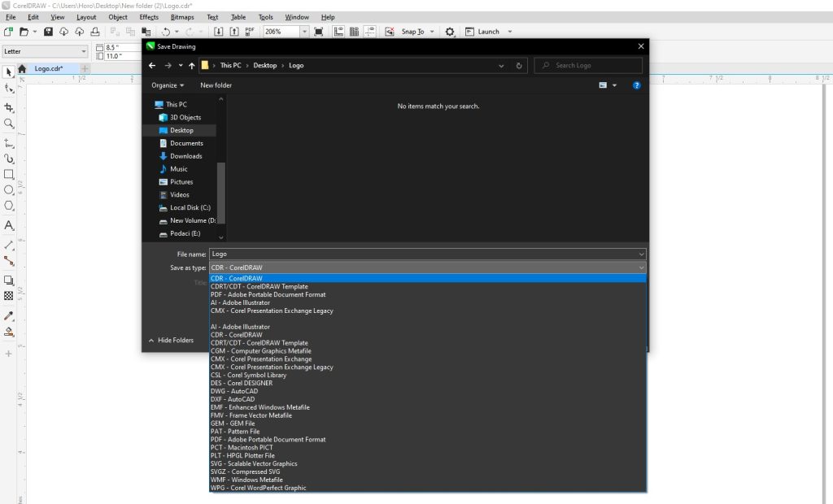The image size is (833, 504).
Task: Select the Rectangle tool
Action: tap(8, 174)
